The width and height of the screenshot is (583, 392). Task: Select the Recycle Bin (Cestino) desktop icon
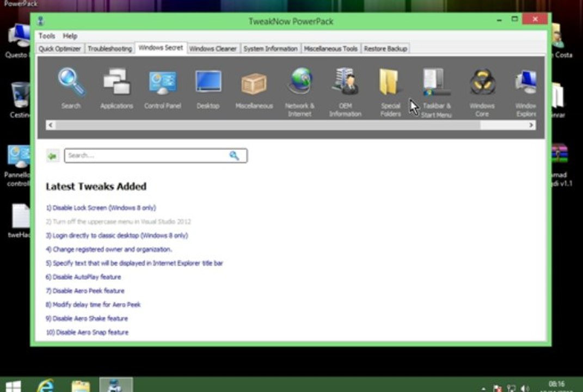tap(20, 99)
